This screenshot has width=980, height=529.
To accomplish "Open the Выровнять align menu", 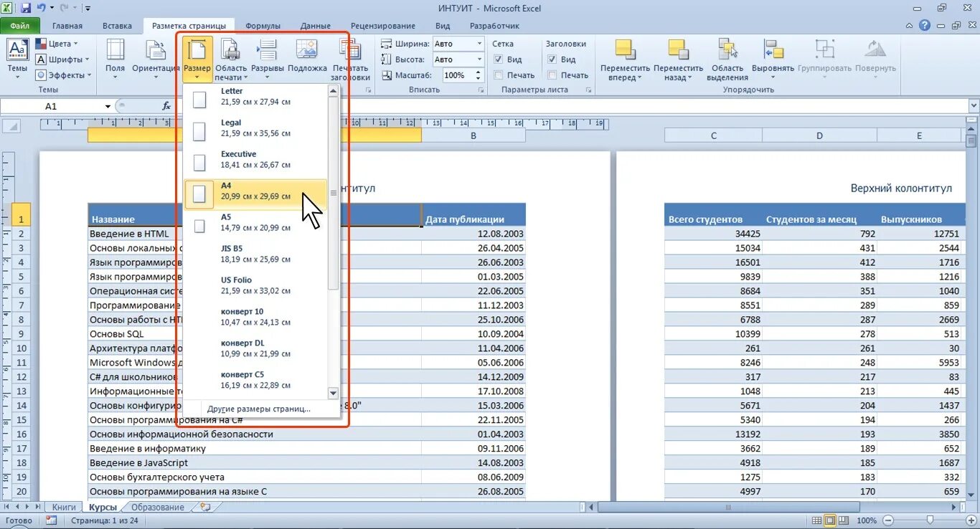I will (x=773, y=59).
